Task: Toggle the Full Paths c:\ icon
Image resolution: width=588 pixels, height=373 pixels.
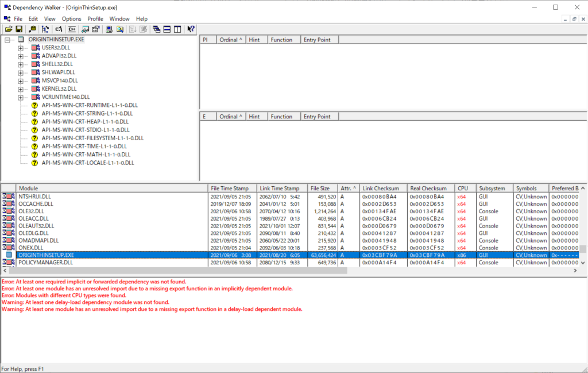Action: pos(59,29)
